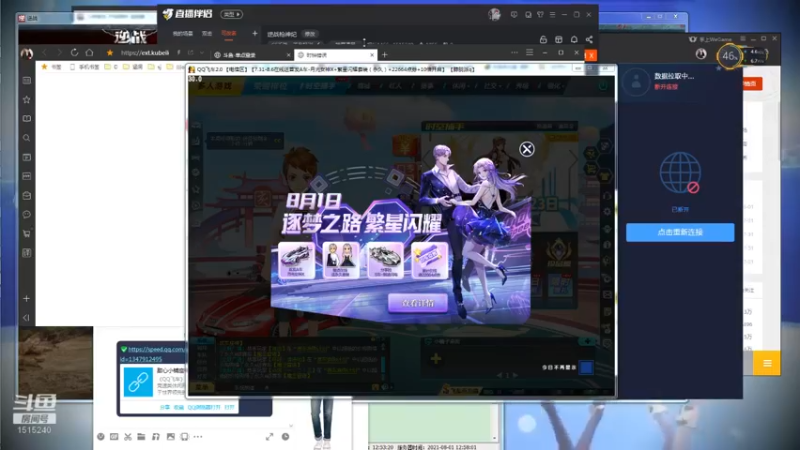Screen dimensions: 800x450
Task: Click the yellow hamburger button in WeGame
Action: tap(767, 363)
